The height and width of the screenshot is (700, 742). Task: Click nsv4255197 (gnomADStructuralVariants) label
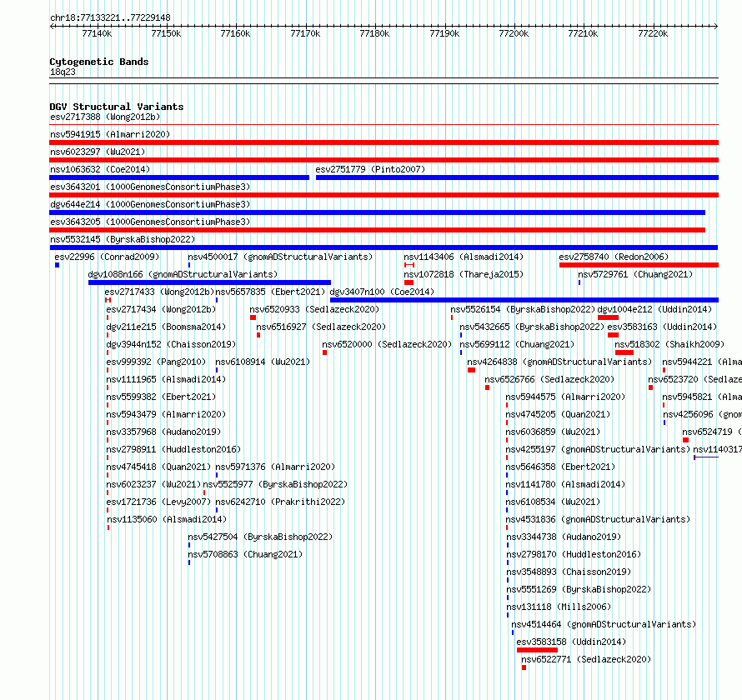(x=598, y=449)
